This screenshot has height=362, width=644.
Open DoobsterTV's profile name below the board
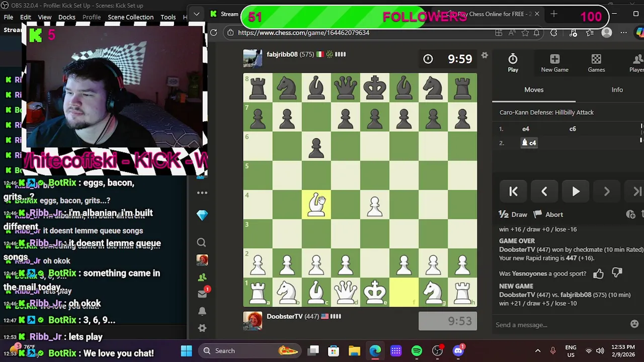[x=285, y=316]
